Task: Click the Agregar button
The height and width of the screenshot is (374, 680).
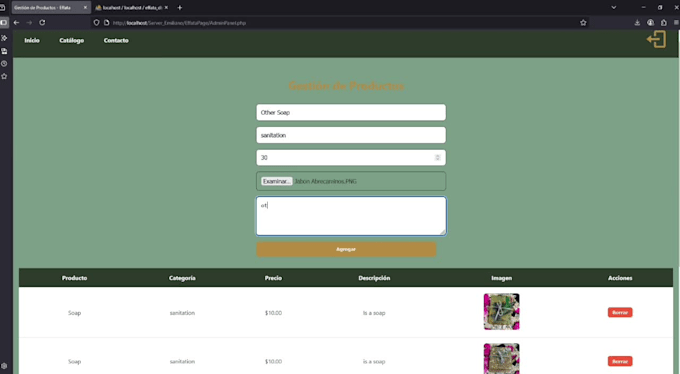Action: 346,249
